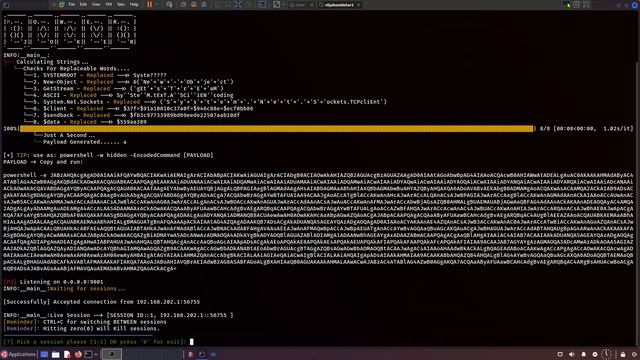Toggle the stretch guest display icon
Image resolution: width=640 pixels, height=360 pixels.
click(x=276, y=4)
